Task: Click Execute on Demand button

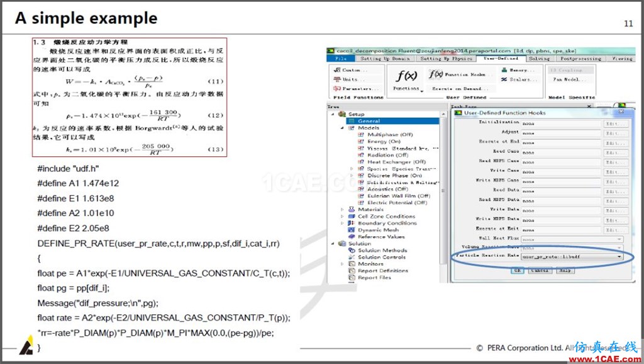Action: click(460, 88)
